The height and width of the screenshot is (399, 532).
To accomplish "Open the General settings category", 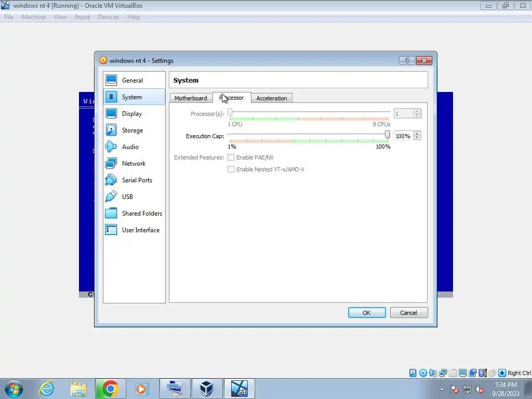I will (134, 81).
